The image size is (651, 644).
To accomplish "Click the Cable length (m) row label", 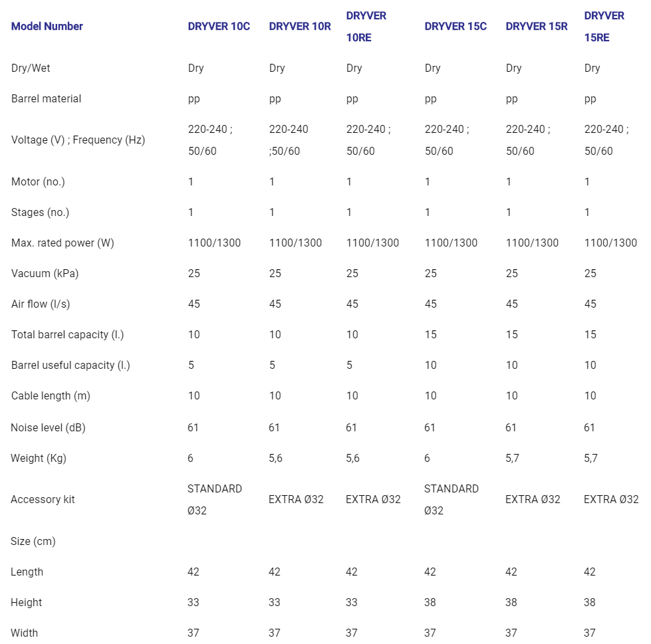I will pyautogui.click(x=51, y=396).
